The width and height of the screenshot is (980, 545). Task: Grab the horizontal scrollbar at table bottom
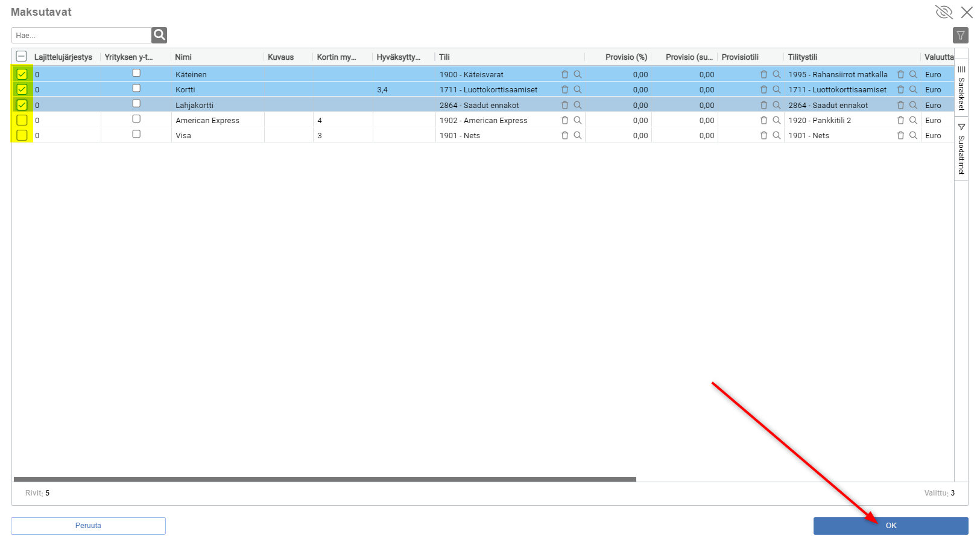[325, 479]
